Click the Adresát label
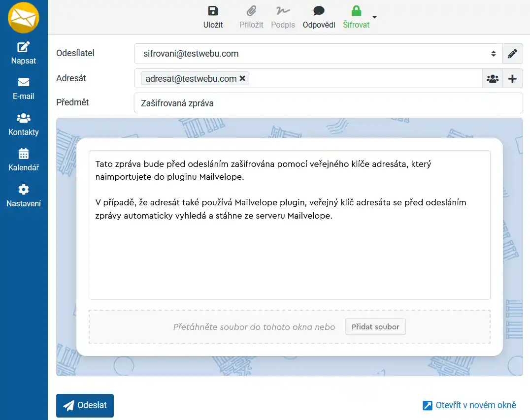 (71, 78)
